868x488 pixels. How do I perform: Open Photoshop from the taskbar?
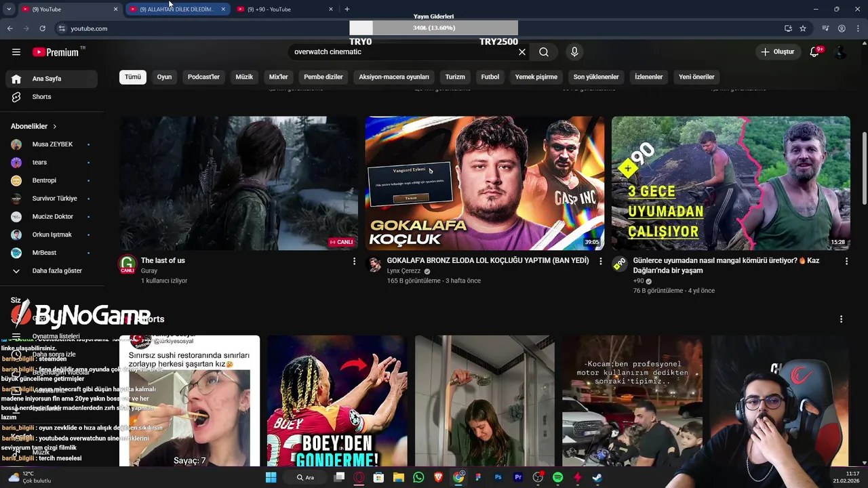(x=498, y=477)
